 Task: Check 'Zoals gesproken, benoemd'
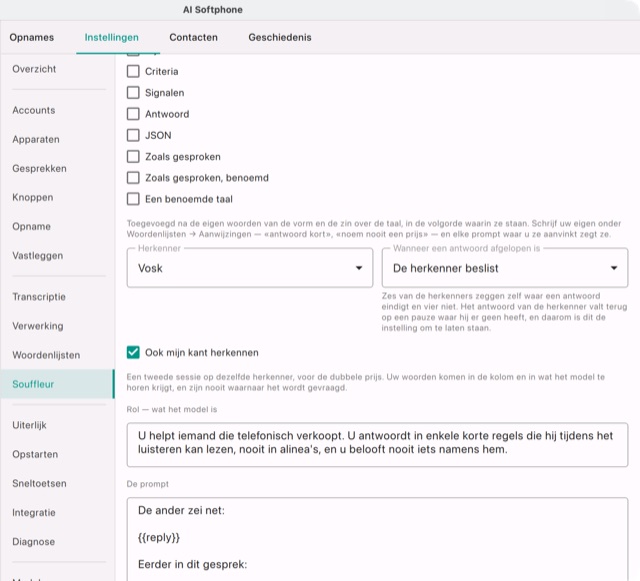(133, 178)
